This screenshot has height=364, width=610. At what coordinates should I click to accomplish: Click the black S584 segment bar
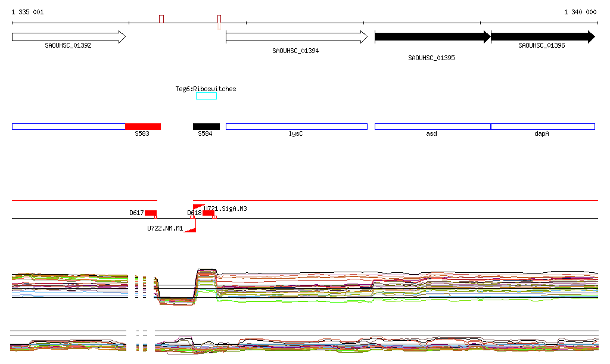[206, 126]
